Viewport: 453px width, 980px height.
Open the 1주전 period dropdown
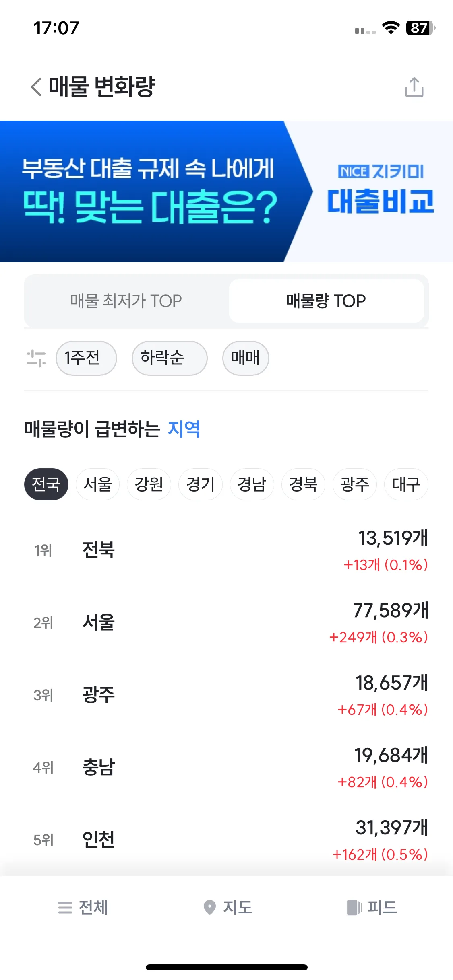point(86,358)
